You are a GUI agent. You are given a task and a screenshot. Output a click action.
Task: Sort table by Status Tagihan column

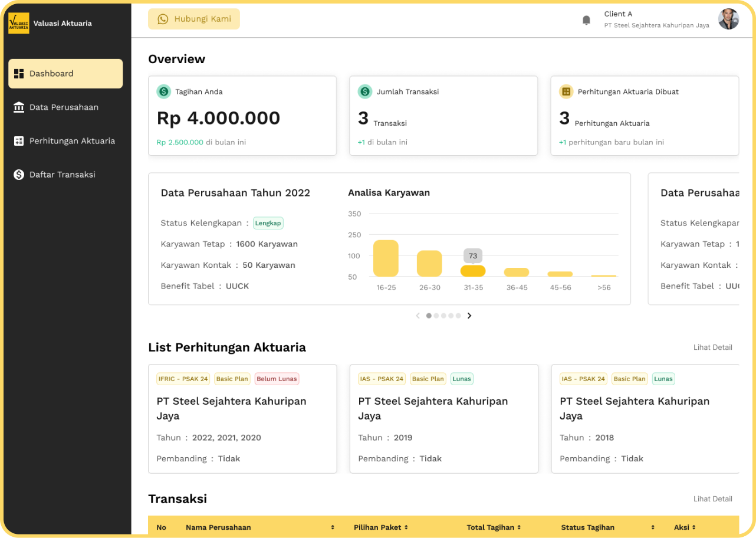653,527
